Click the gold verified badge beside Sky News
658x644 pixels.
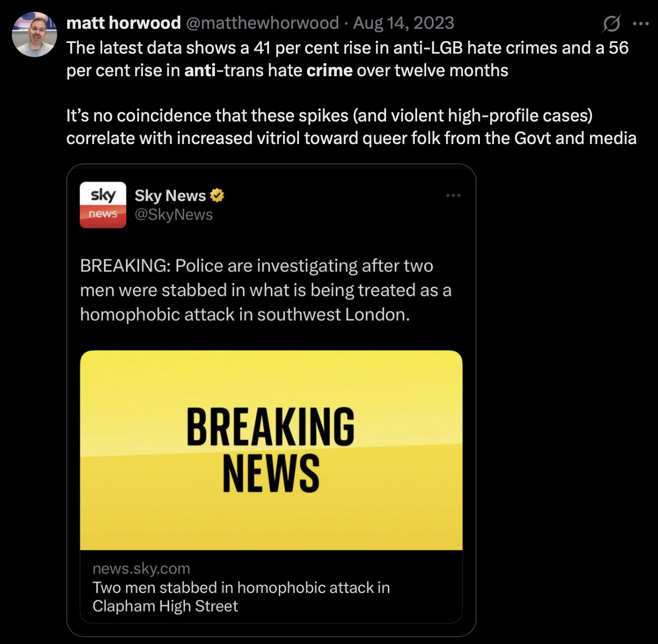[x=217, y=196]
